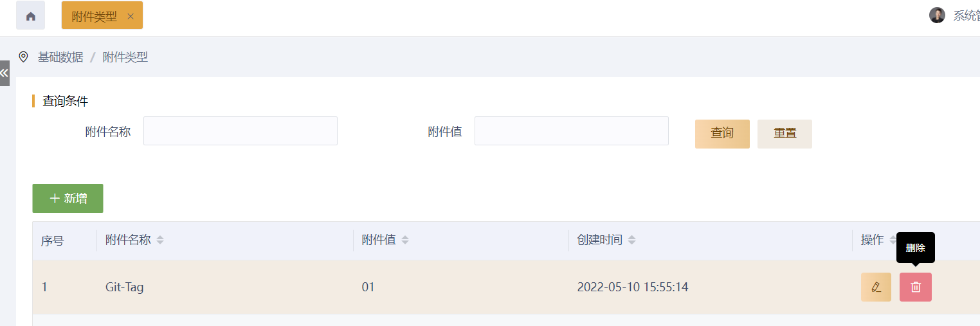Click the 新增 add button
This screenshot has height=326, width=980.
coord(68,198)
